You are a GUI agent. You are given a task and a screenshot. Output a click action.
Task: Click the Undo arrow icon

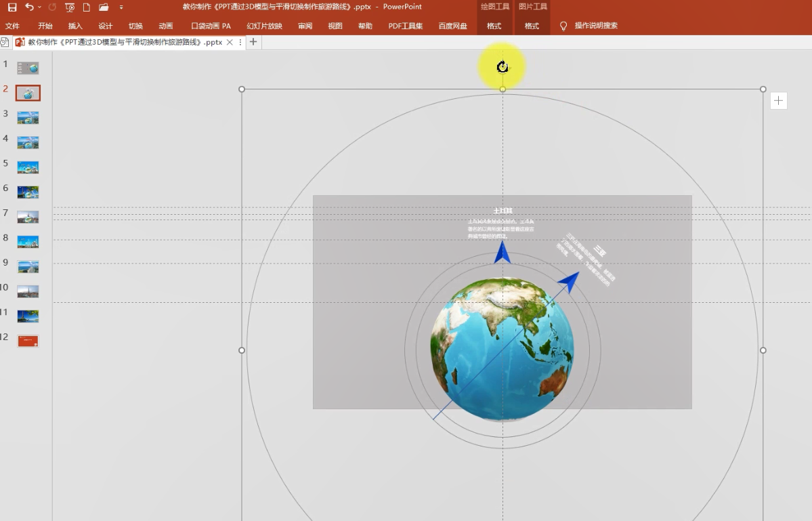click(29, 7)
